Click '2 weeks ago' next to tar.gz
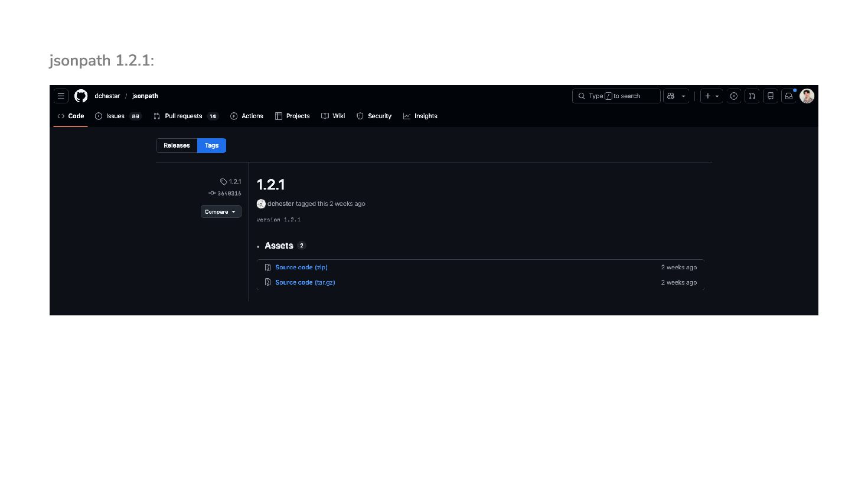The width and height of the screenshot is (868, 489). point(679,282)
